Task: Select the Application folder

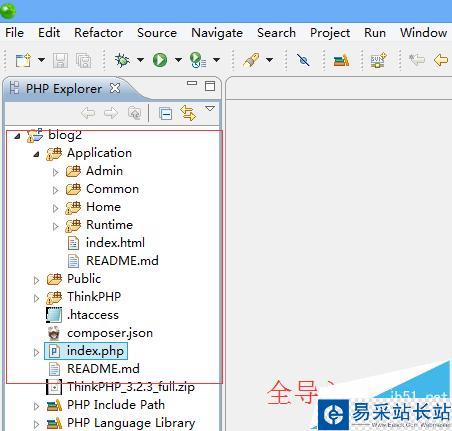Action: [x=99, y=153]
